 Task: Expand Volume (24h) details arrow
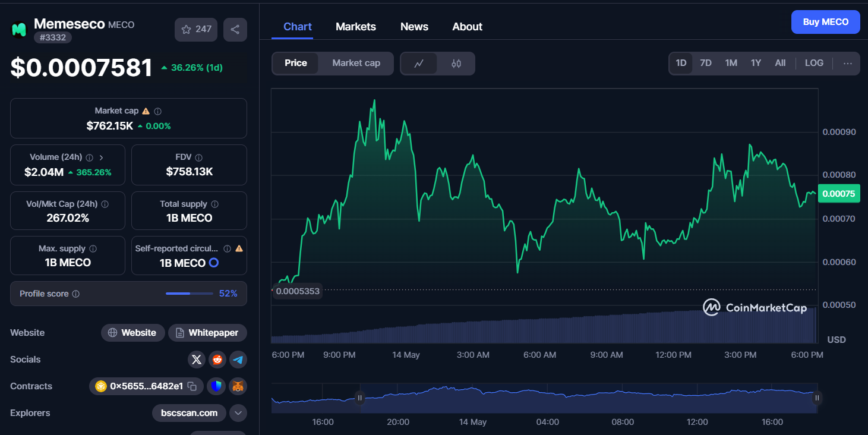click(101, 157)
